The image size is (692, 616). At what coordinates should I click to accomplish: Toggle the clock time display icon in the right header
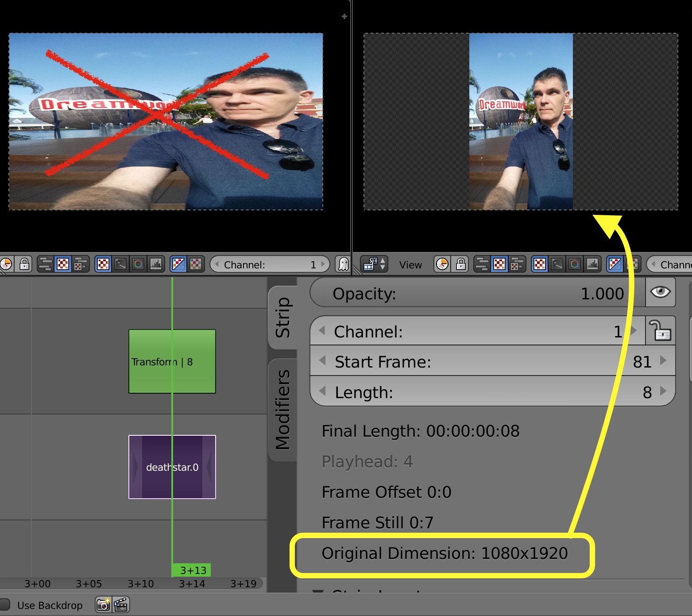pyautogui.click(x=442, y=264)
